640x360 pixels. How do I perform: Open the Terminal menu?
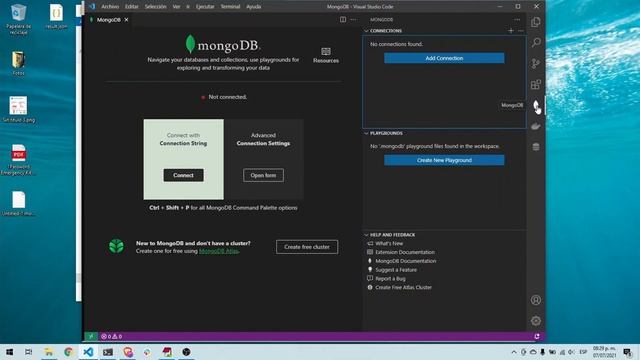coord(230,7)
